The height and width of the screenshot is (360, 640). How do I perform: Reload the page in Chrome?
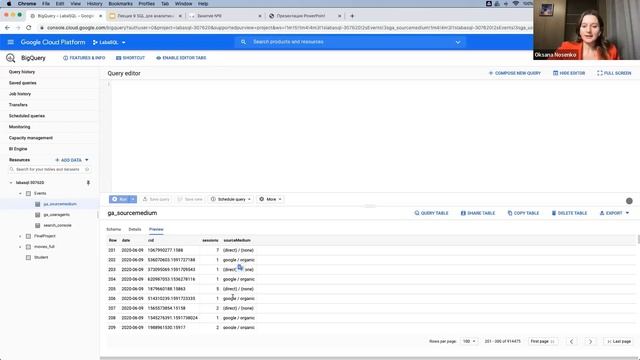point(29,28)
